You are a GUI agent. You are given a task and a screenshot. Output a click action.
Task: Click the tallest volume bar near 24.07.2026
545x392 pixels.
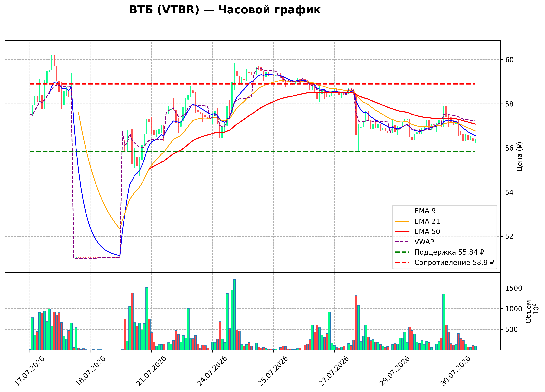234,315
